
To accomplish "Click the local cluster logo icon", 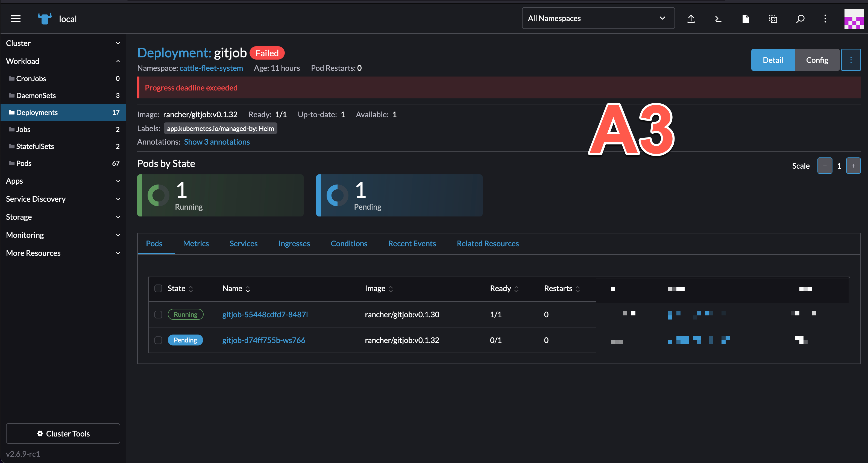I will (44, 19).
